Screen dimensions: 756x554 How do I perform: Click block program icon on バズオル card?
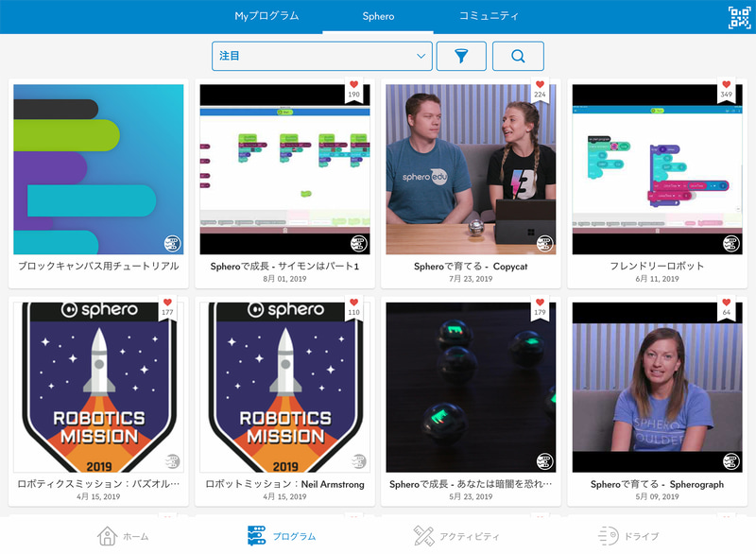(x=172, y=461)
